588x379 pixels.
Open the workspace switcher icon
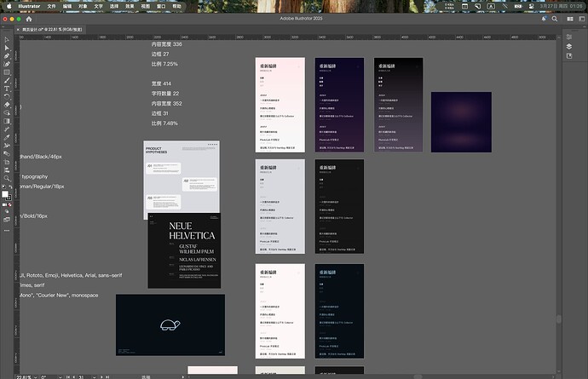click(x=582, y=19)
